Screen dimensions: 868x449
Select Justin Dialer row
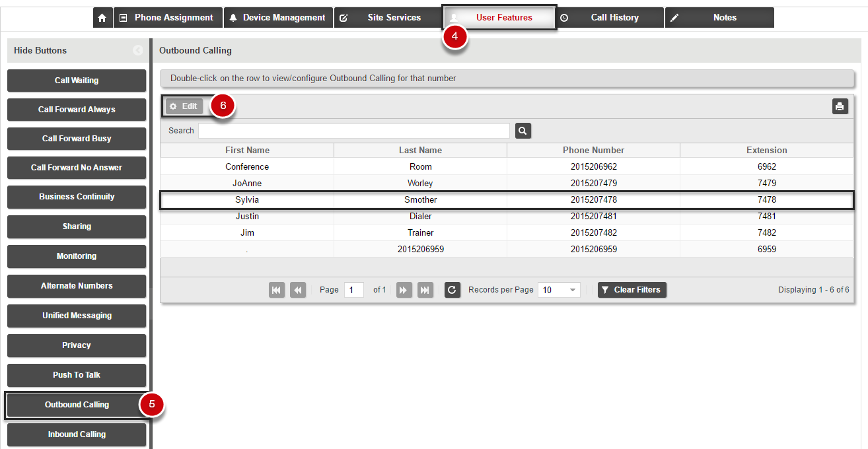507,217
